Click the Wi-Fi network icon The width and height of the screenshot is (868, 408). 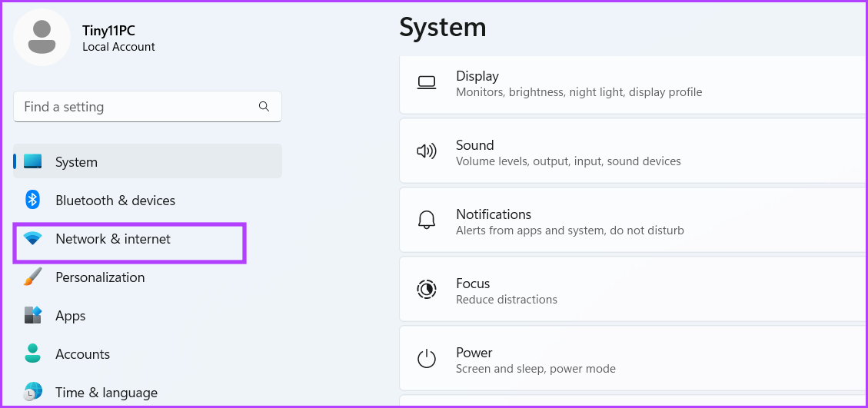tap(32, 239)
